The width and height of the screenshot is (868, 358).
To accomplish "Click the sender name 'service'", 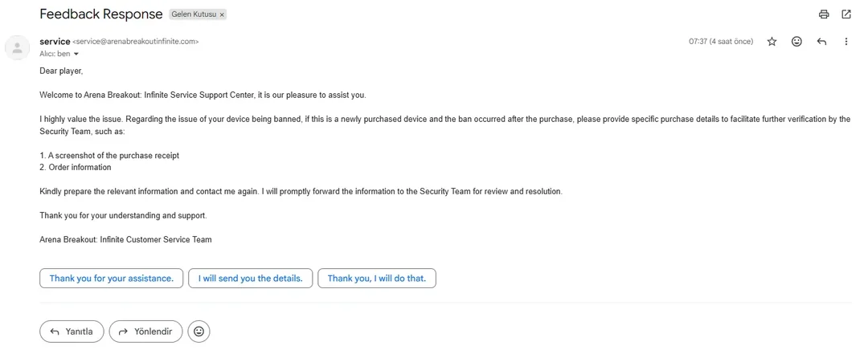I will [x=55, y=42].
